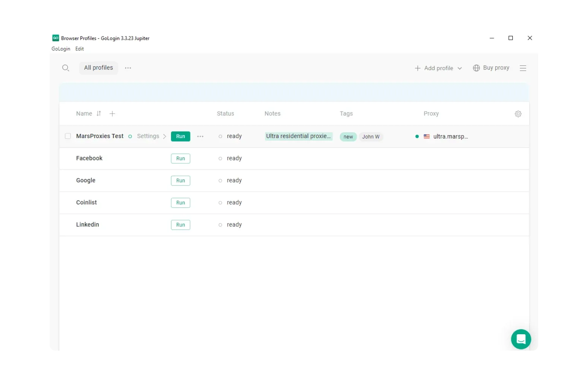The width and height of the screenshot is (588, 383).
Task: Select the MarsProxies Test checkbox
Action: 68,136
